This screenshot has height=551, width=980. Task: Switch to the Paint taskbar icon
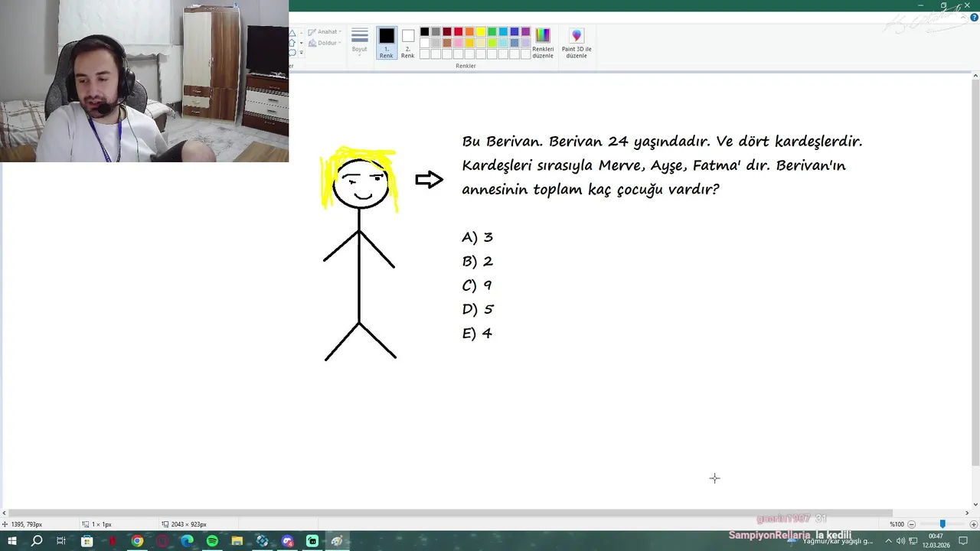(337, 541)
